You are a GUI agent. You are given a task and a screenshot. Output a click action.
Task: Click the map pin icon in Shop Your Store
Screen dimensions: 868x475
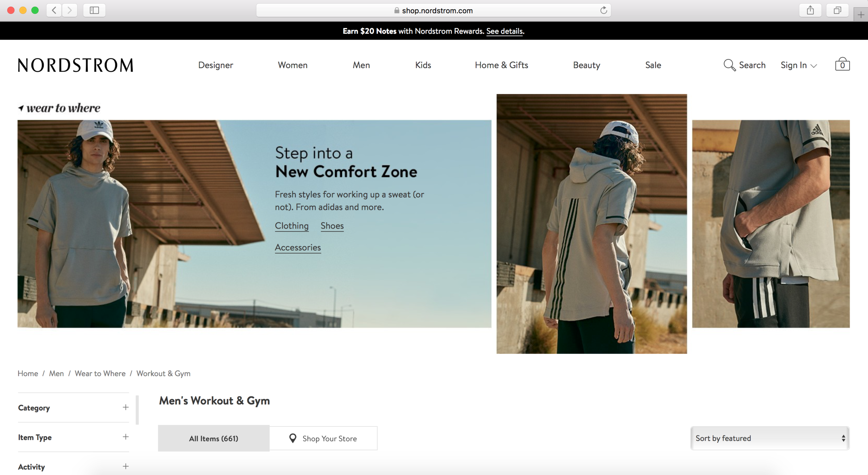[x=293, y=438]
